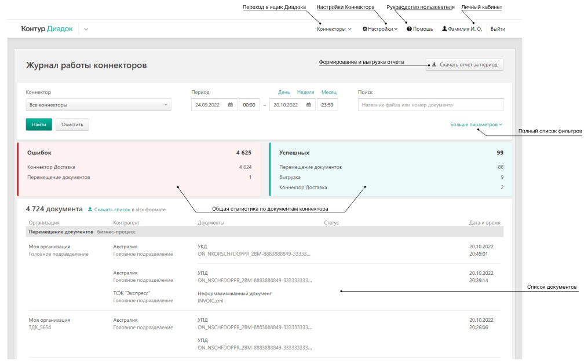Click the Выйти logout link
This screenshot has height=364, width=588.
[x=498, y=29]
